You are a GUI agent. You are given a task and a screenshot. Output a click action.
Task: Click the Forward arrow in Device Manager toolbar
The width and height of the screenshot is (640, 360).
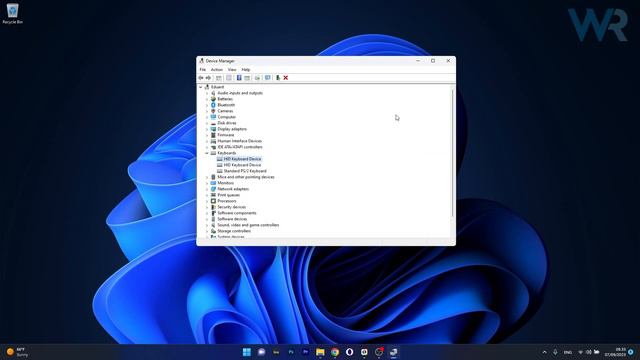[x=208, y=78]
